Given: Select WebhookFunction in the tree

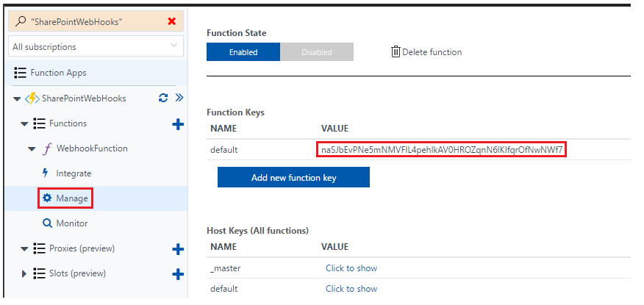Looking at the screenshot, I should (x=92, y=148).
